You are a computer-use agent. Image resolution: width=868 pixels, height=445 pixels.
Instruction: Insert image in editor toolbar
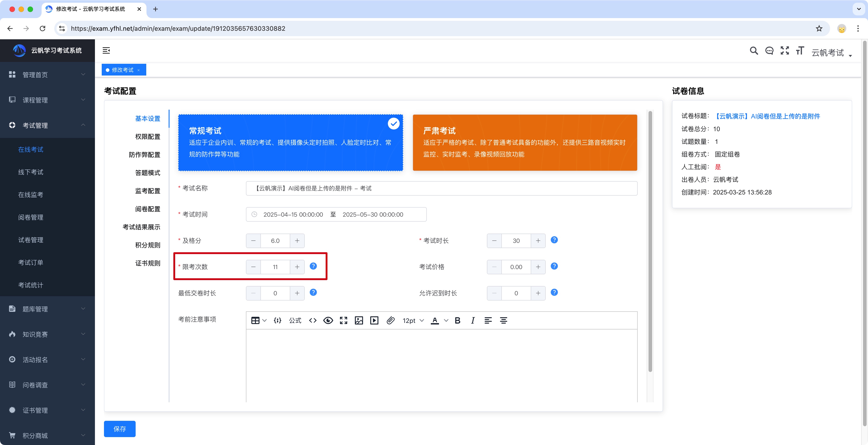[x=359, y=321]
